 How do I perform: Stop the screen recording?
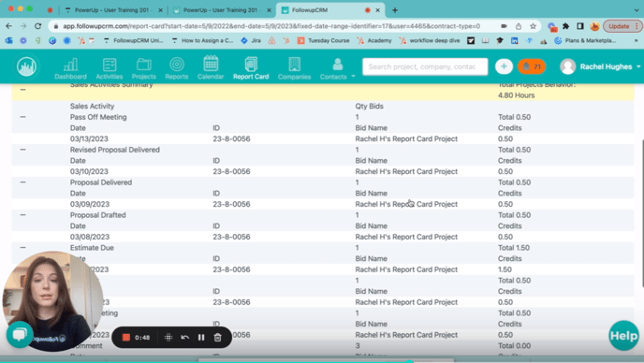(x=126, y=338)
